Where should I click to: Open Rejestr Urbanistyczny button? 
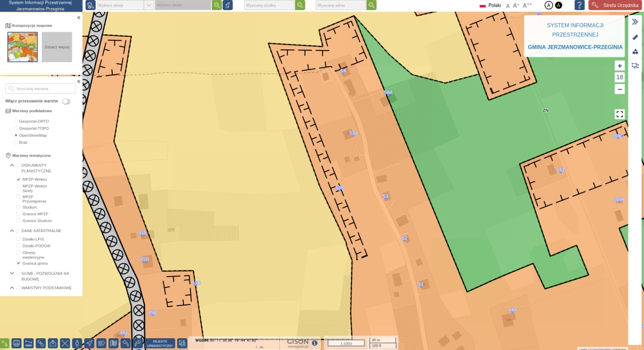coord(160,343)
